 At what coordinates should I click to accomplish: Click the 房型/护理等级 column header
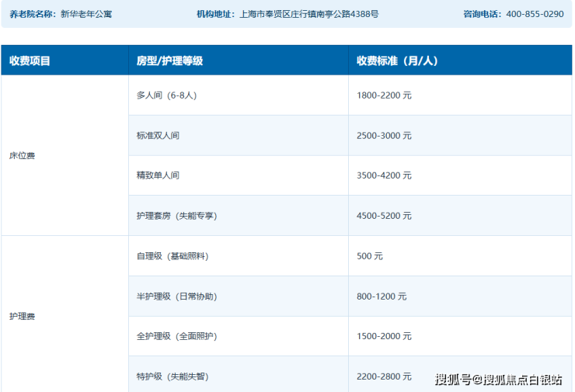click(239, 61)
